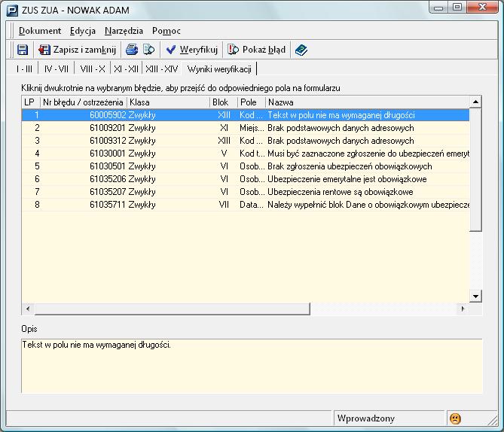Click the Miejs... Pole cell
The width and height of the screenshot is (504, 432).
(252, 128)
